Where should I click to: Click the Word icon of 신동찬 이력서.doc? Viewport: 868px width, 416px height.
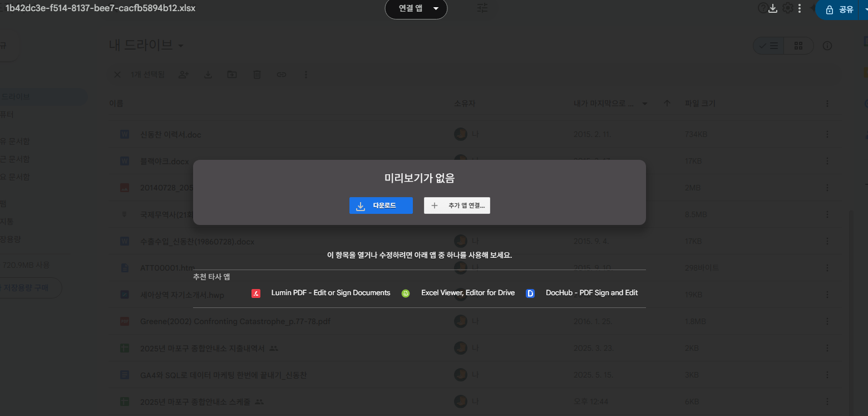tap(125, 134)
